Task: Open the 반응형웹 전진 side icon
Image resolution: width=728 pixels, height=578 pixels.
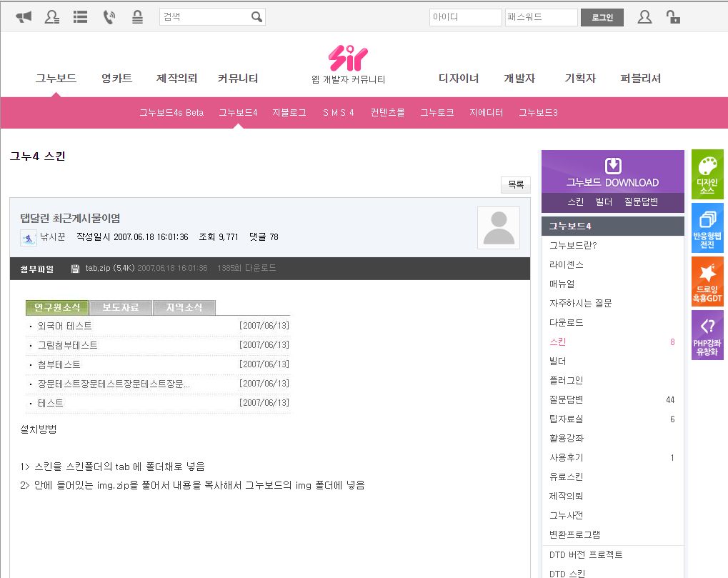Action: tap(707, 227)
